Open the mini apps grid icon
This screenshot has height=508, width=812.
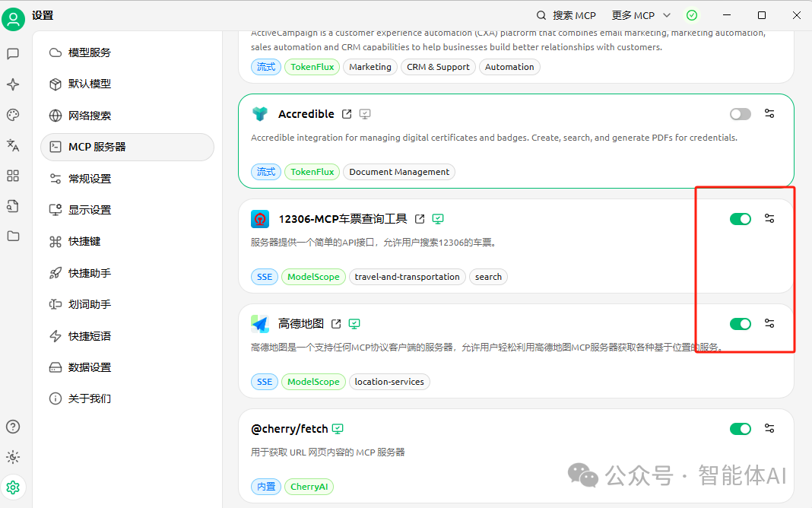pos(13,176)
